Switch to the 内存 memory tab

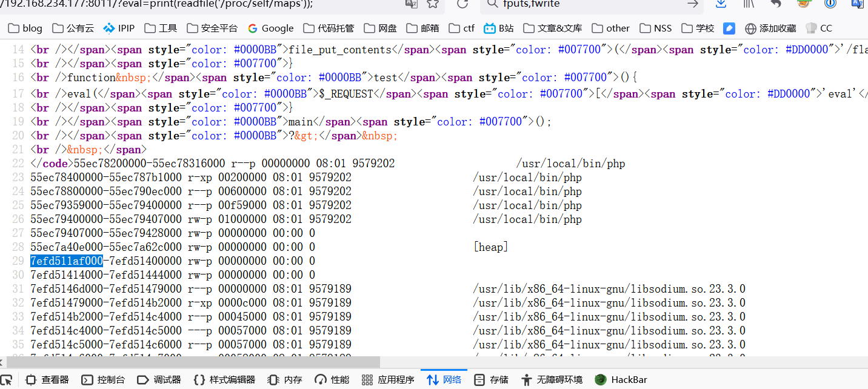point(285,380)
